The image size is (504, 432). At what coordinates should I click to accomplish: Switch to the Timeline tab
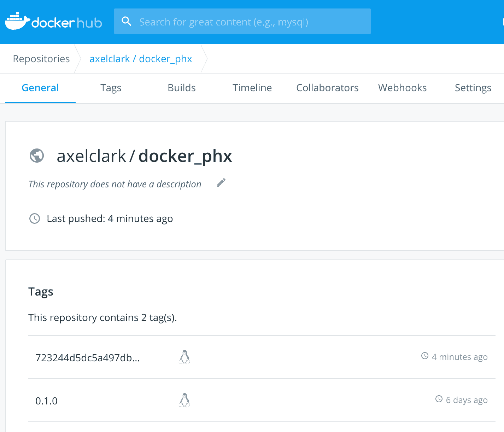click(252, 88)
